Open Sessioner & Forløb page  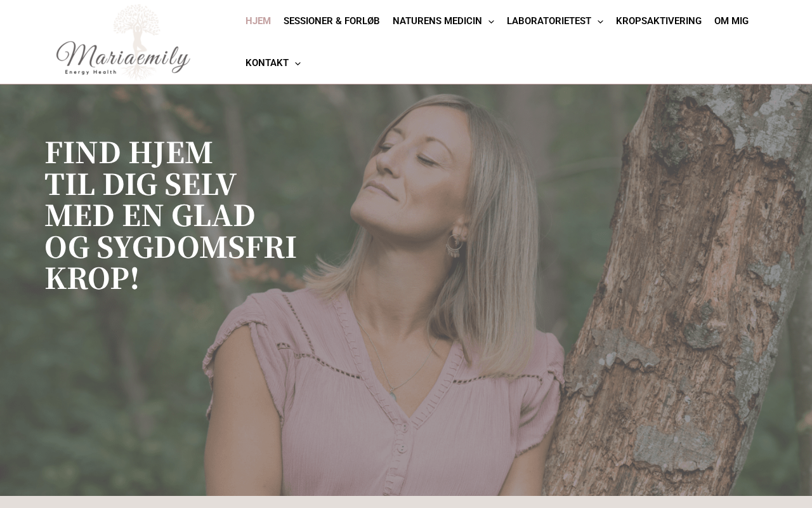(x=332, y=21)
